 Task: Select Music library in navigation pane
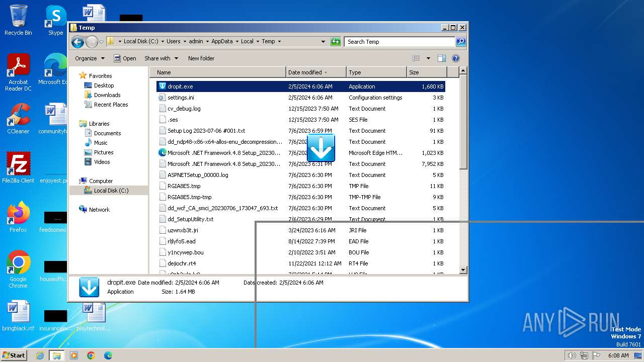(101, 143)
